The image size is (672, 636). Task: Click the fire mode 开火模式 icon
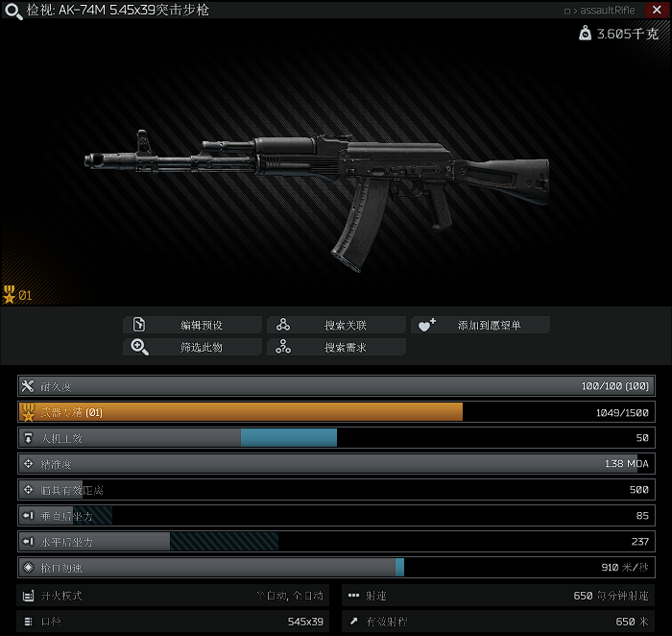pos(28,596)
